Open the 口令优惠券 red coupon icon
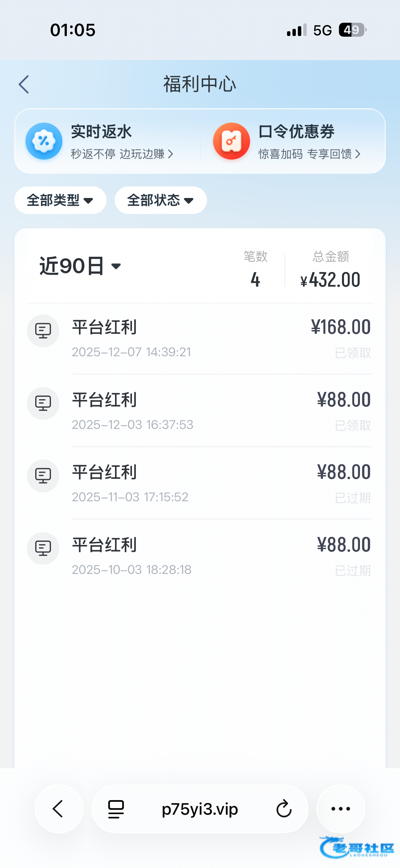This screenshot has width=400, height=868. [x=231, y=141]
